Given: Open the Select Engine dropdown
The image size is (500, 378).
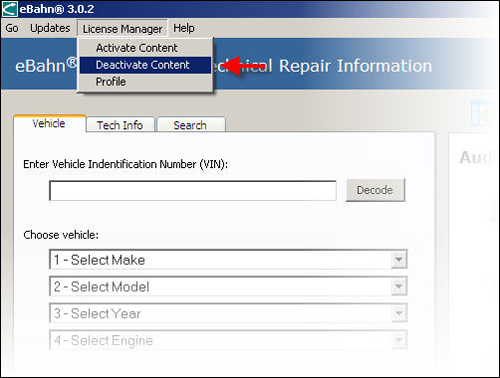Looking at the screenshot, I should pos(228,340).
